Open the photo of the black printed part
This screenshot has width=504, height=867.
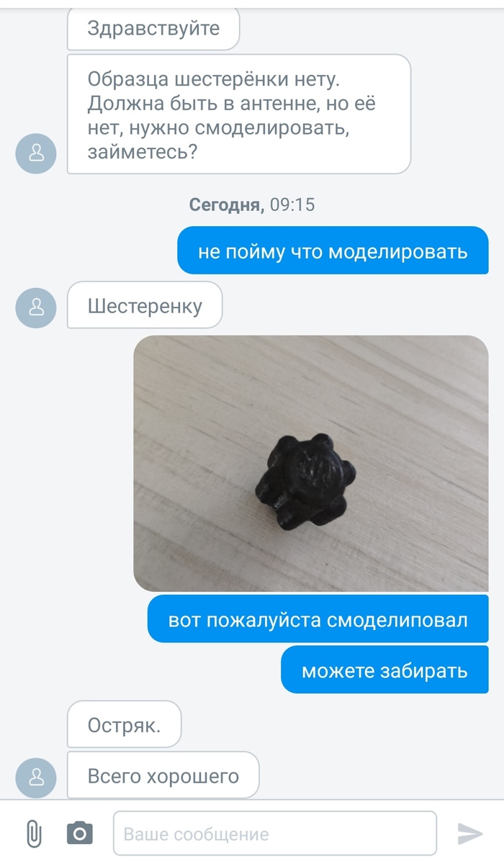(x=311, y=464)
